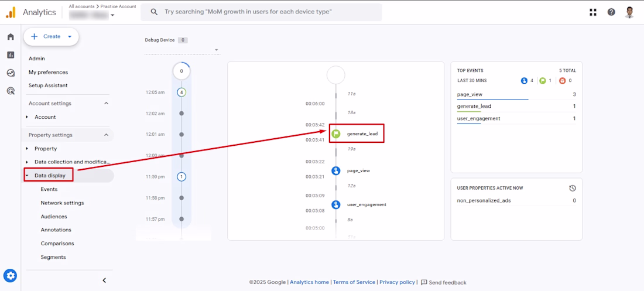
Task: Open the Reports icon in left rail
Action: (11, 55)
